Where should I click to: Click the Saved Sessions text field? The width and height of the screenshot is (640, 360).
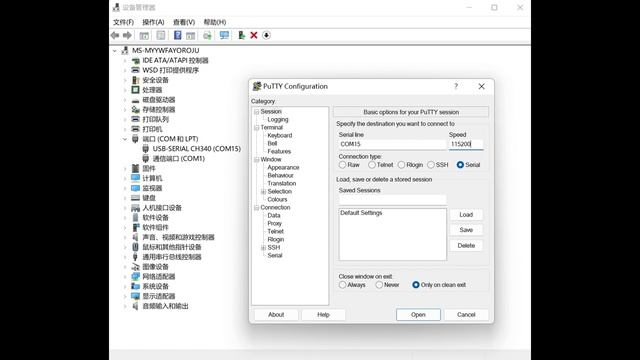(392, 200)
